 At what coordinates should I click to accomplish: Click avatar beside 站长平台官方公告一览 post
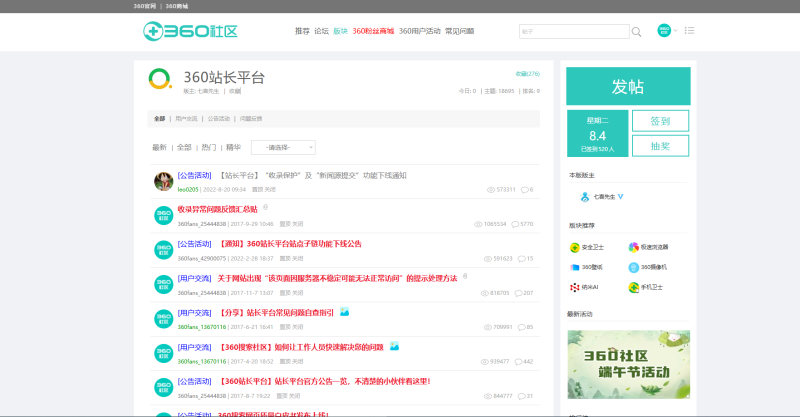[164, 387]
